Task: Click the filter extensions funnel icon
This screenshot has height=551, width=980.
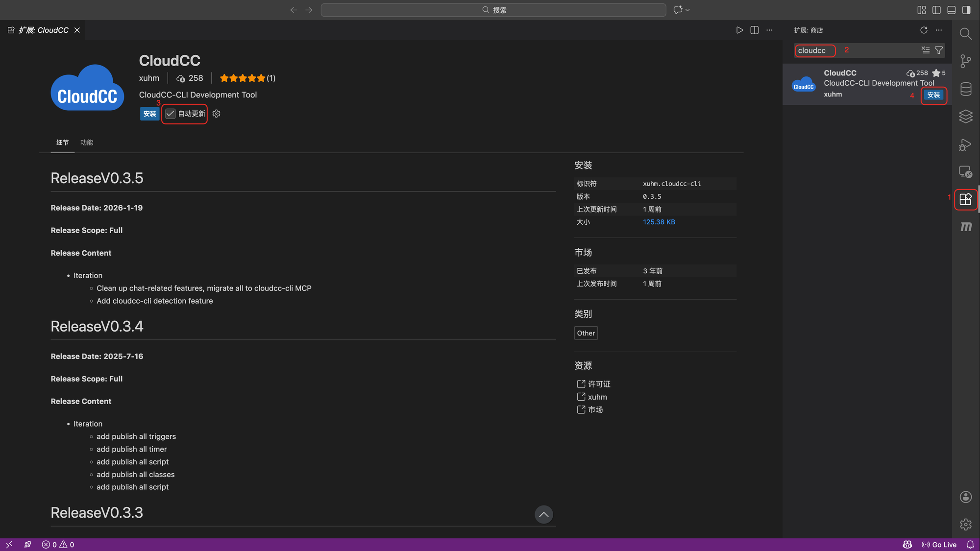Action: (x=939, y=50)
